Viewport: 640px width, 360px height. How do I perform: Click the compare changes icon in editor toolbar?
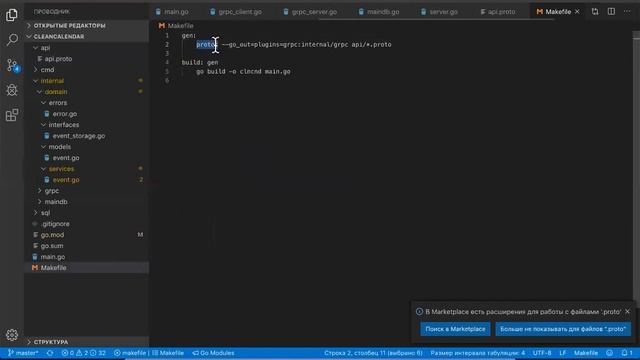[595, 11]
